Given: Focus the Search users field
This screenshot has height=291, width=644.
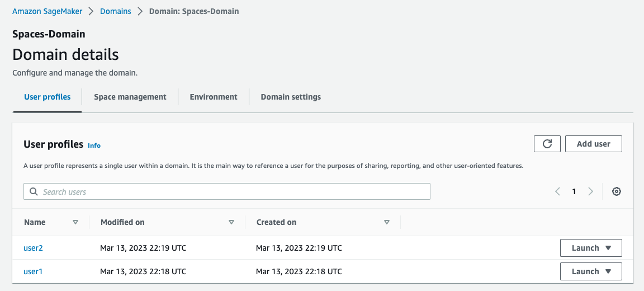Looking at the screenshot, I should click(227, 191).
